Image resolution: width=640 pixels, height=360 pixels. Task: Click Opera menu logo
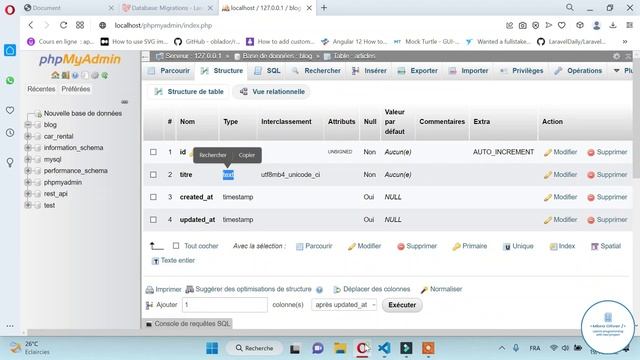(10, 9)
